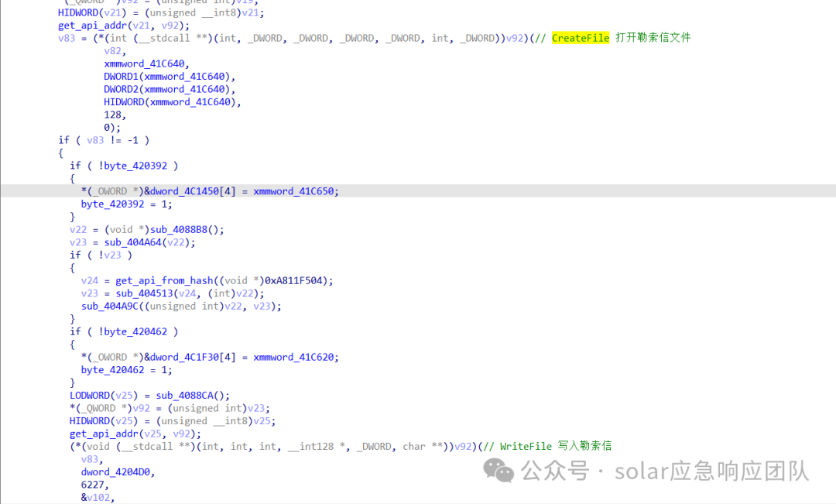Click byte_420462 = 1 assignment

[126, 369]
